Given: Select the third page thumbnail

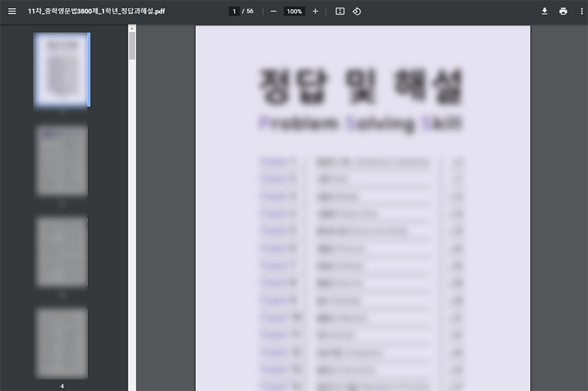Looking at the screenshot, I should pos(62,252).
